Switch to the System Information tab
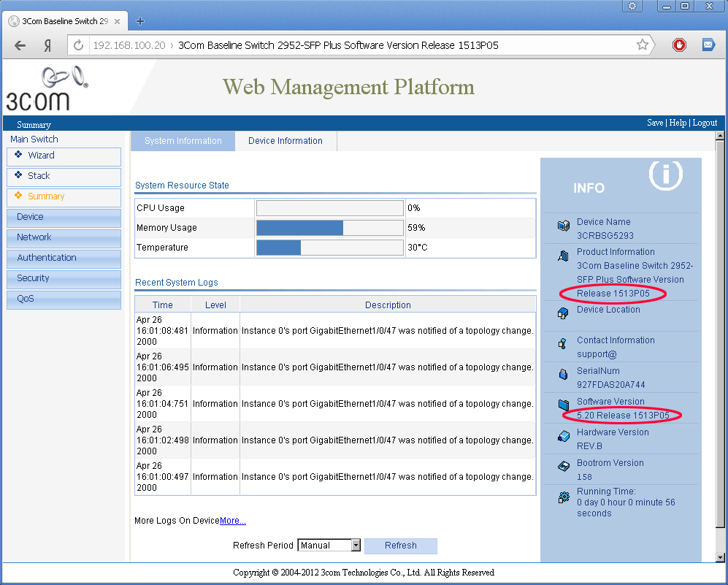The width and height of the screenshot is (728, 585). [183, 141]
